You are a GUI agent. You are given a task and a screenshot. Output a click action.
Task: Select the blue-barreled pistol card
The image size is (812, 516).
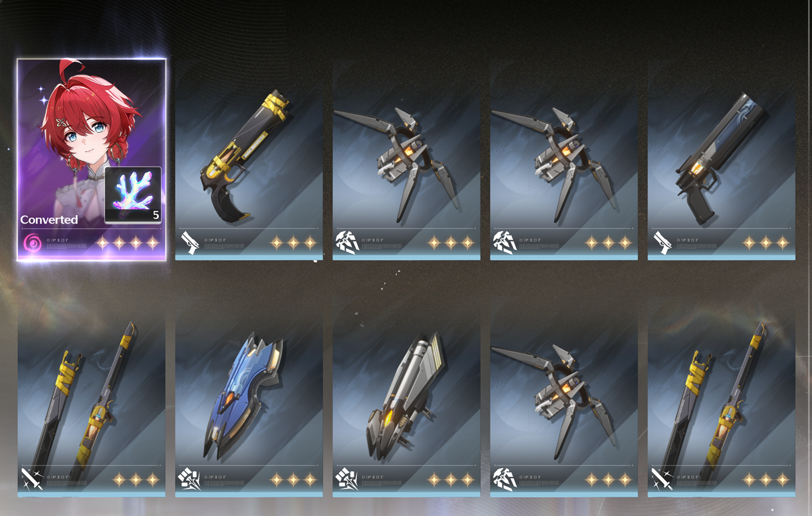(x=721, y=160)
